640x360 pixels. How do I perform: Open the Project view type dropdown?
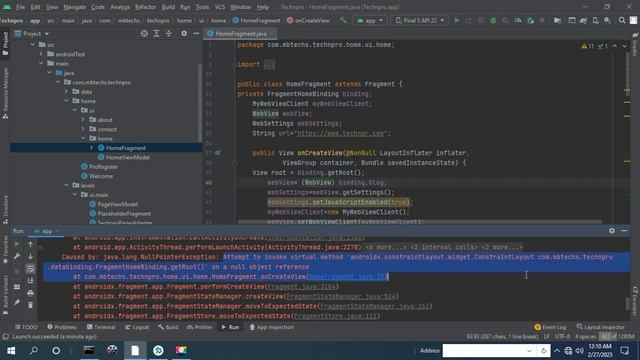point(32,33)
